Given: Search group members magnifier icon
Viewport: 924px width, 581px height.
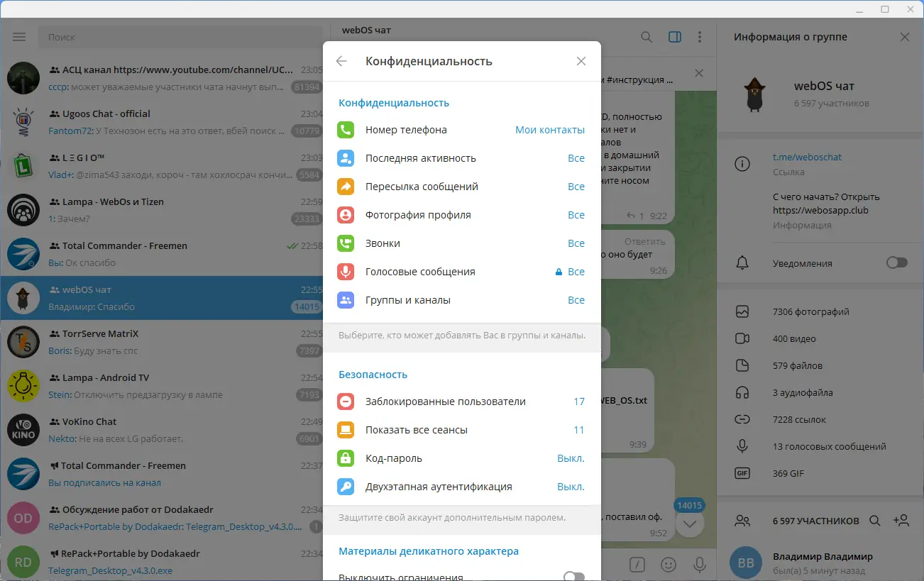Looking at the screenshot, I should click(875, 521).
